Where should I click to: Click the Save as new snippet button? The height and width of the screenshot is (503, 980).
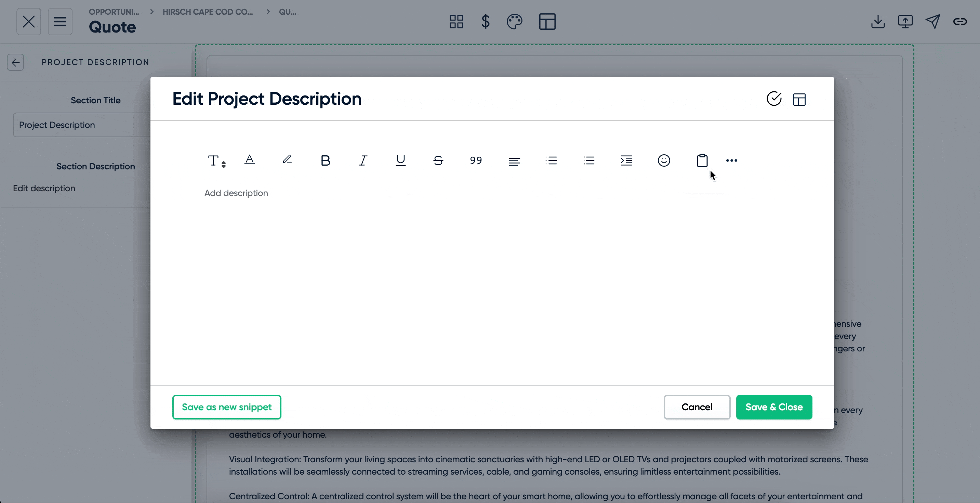226,407
